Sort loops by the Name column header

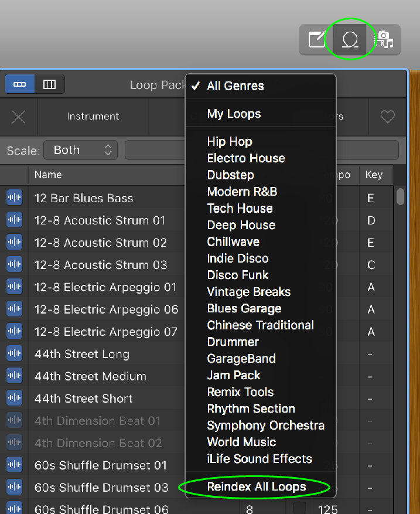(48, 175)
